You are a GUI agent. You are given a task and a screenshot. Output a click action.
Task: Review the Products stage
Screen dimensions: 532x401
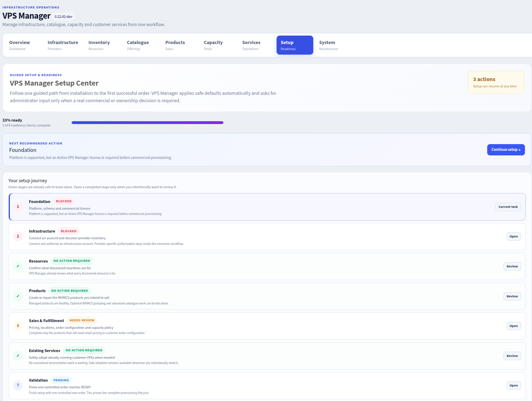coord(512,296)
